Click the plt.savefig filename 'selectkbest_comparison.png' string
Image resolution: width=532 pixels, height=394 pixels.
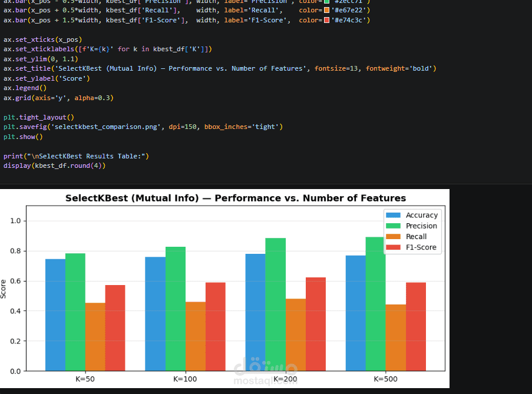pos(105,127)
